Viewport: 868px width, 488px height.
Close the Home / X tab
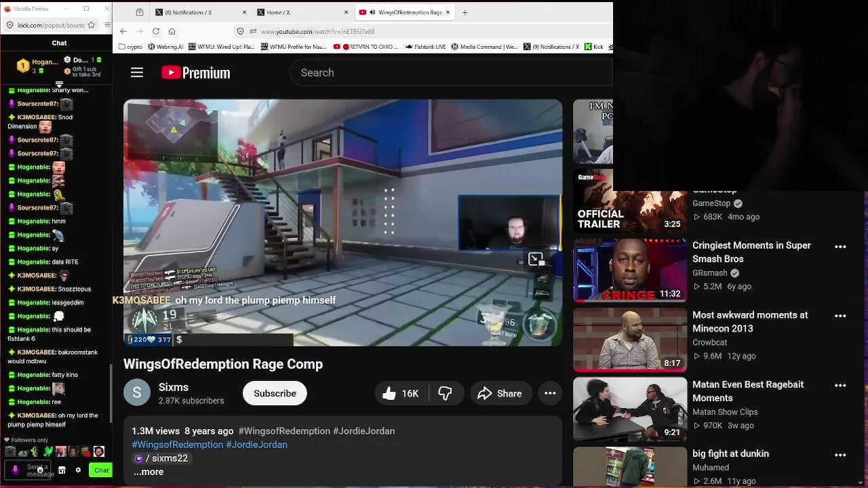pos(347,12)
